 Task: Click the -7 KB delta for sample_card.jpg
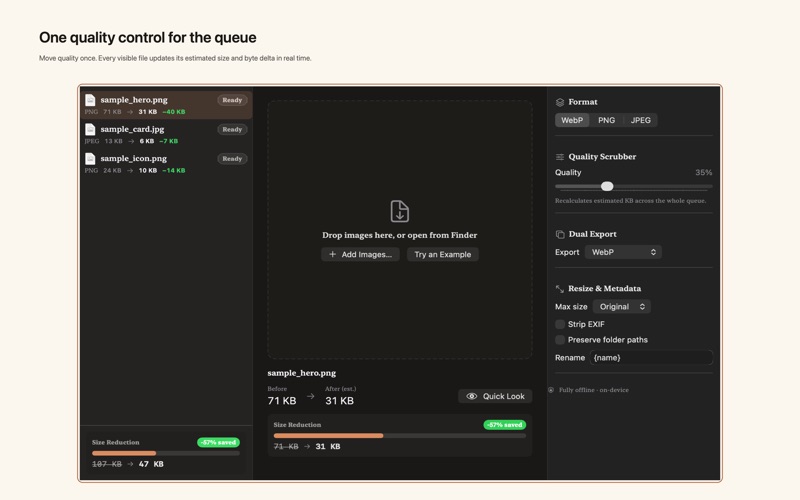pos(168,141)
